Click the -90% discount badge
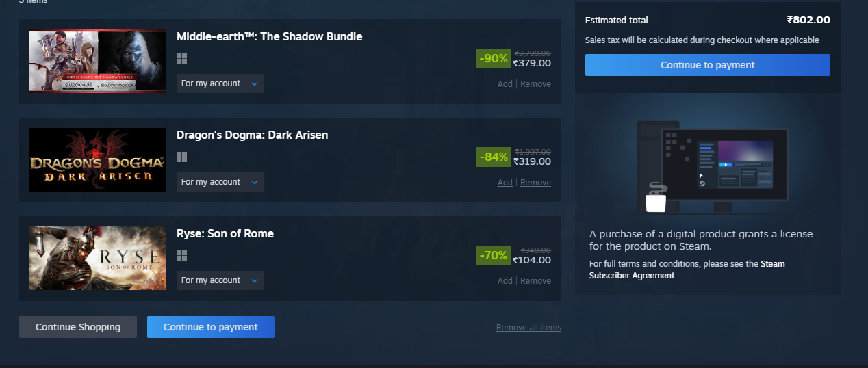This screenshot has height=368, width=868. point(494,59)
